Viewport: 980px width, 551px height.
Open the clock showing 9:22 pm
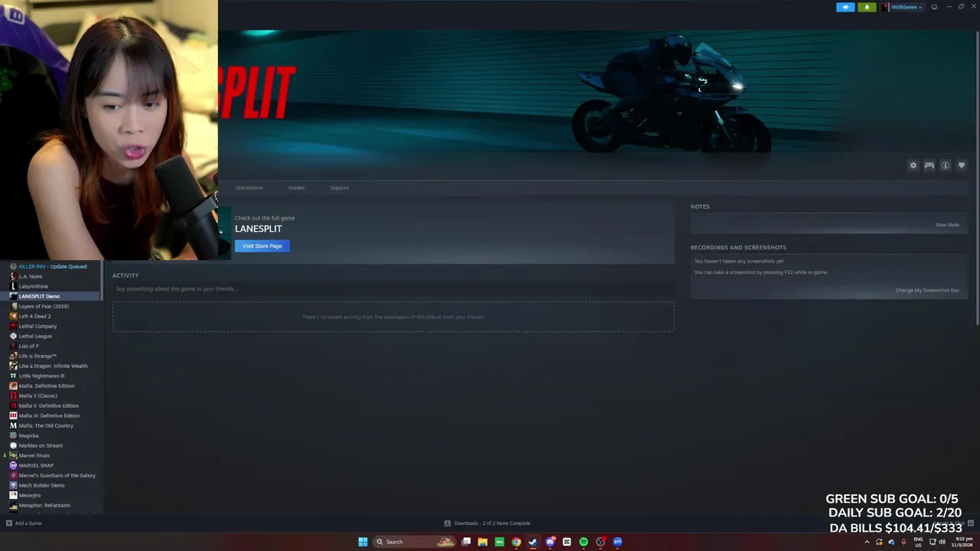pyautogui.click(x=962, y=542)
